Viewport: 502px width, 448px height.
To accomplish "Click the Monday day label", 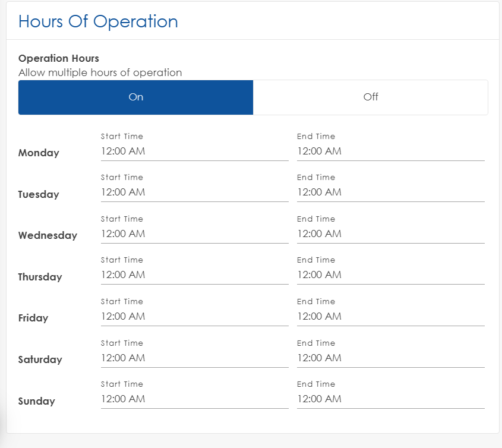I will click(39, 153).
